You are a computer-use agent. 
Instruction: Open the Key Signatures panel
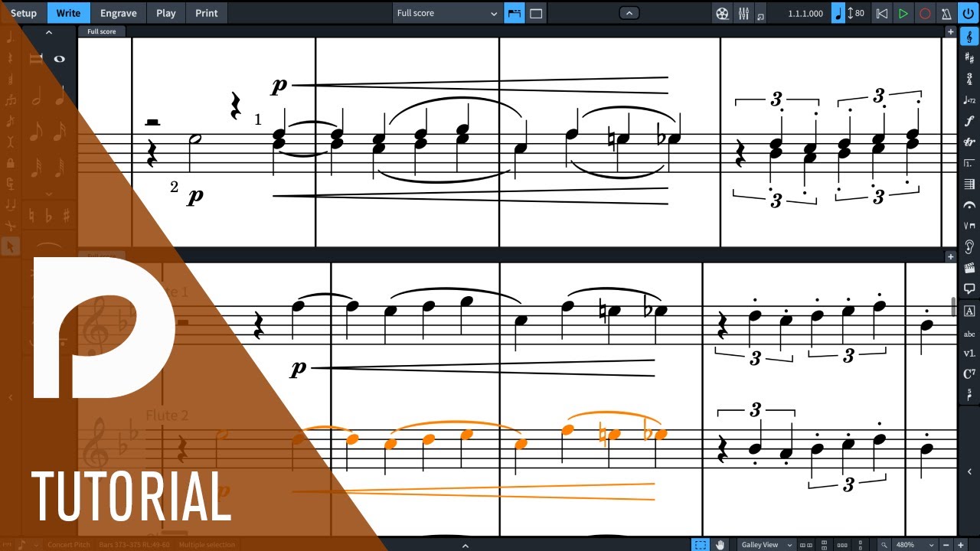click(969, 58)
